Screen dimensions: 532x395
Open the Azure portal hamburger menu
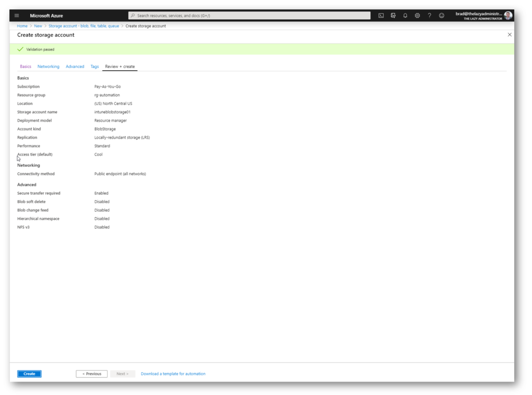(x=17, y=16)
